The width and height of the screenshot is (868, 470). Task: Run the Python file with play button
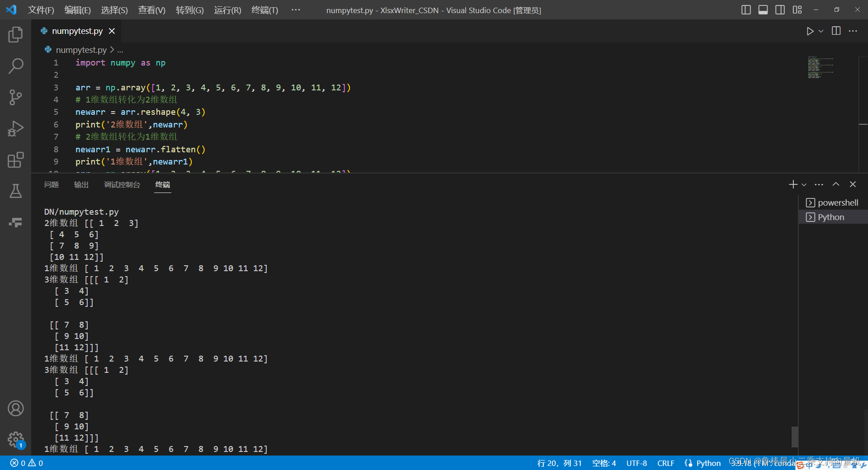810,31
